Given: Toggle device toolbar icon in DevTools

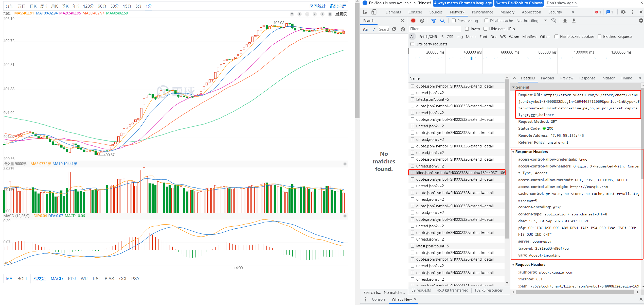Looking at the screenshot, I should click(x=374, y=12).
